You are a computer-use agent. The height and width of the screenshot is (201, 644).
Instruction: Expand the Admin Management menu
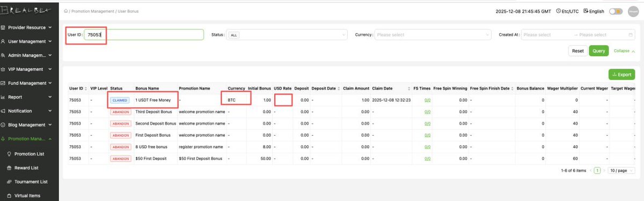(50, 55)
